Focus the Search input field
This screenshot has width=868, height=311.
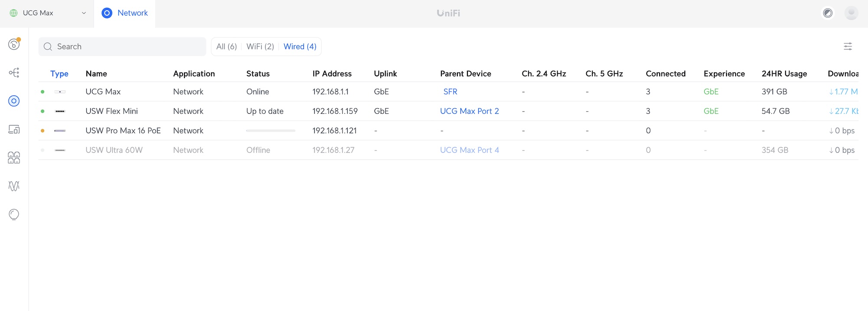coord(122,47)
